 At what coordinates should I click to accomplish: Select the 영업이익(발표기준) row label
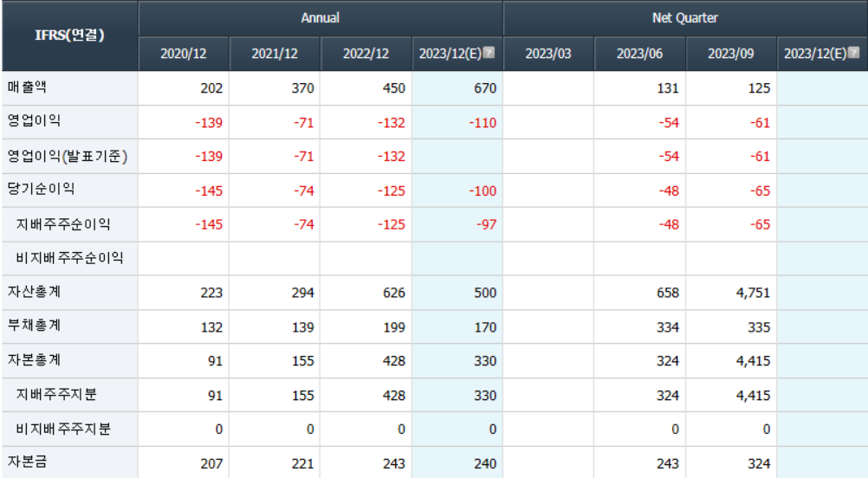click(x=68, y=156)
